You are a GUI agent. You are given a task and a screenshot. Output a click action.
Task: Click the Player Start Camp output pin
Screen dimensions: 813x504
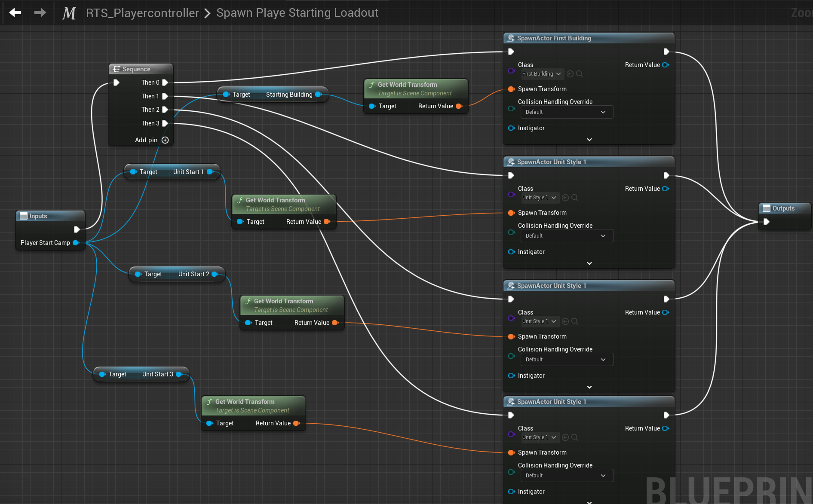tap(76, 243)
